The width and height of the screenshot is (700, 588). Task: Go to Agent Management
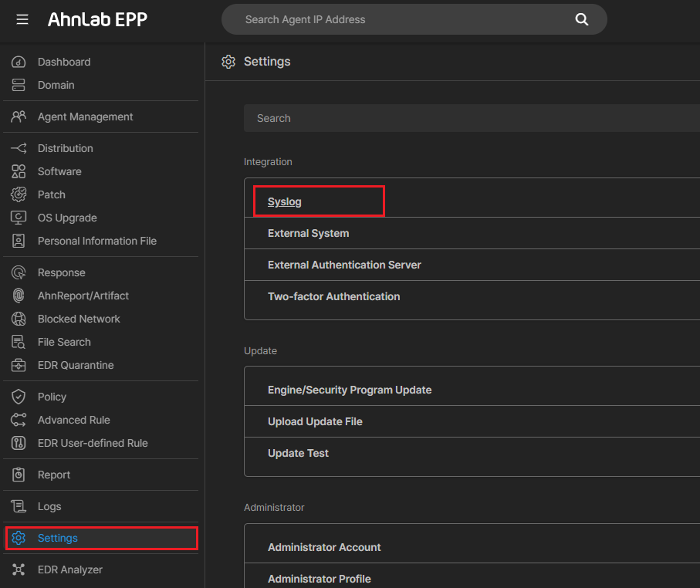click(x=85, y=117)
